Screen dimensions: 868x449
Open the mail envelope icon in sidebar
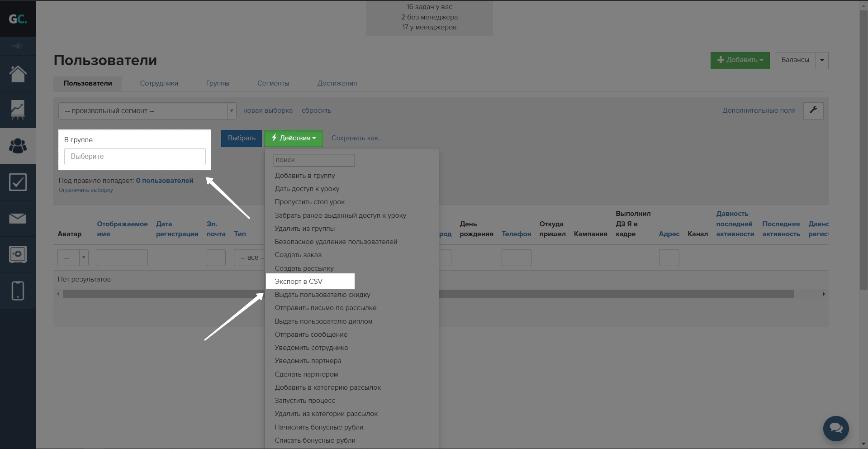point(18,219)
